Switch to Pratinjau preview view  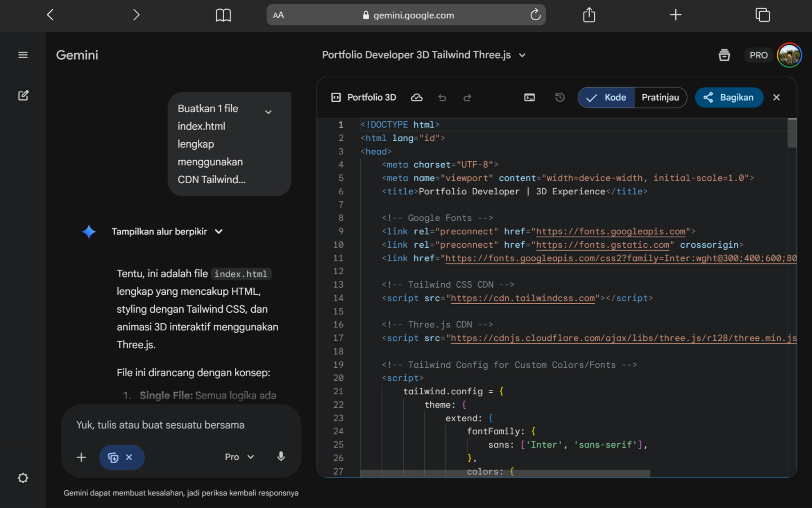tap(660, 98)
